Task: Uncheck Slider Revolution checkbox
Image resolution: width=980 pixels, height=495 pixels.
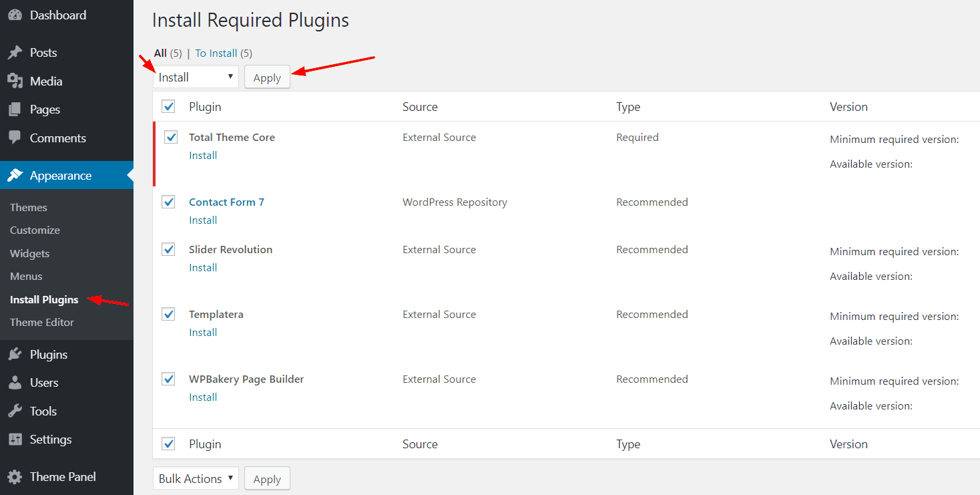Action: pos(168,249)
